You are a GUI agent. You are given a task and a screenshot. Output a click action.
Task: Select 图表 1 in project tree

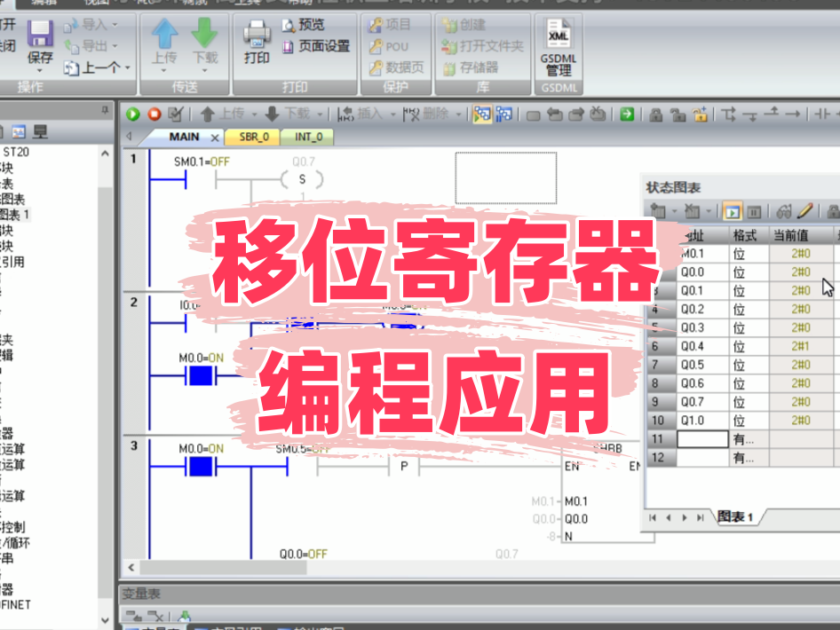pos(14,215)
